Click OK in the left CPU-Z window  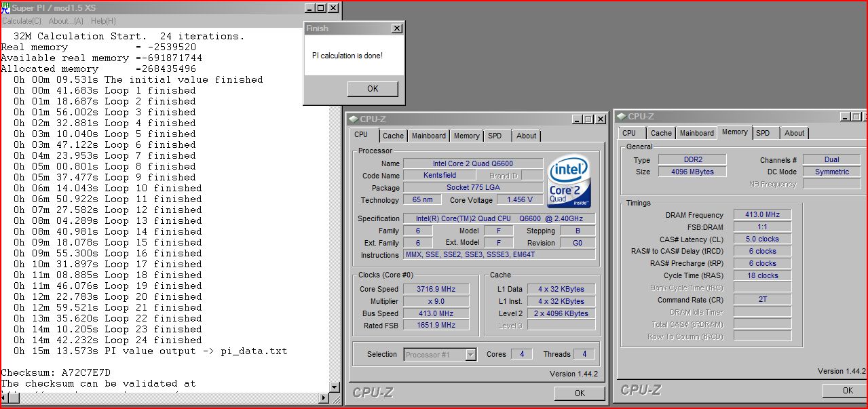pyautogui.click(x=579, y=393)
